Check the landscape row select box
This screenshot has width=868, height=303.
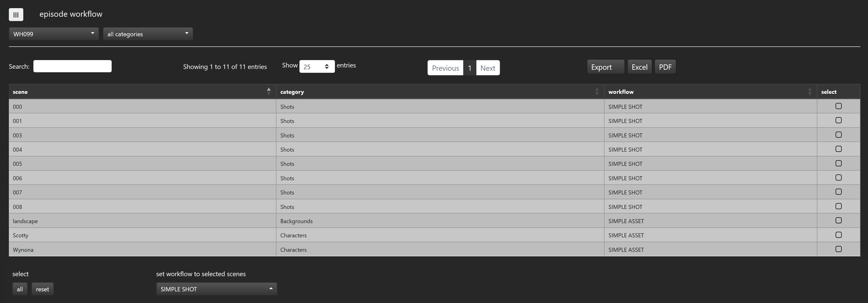pos(838,221)
